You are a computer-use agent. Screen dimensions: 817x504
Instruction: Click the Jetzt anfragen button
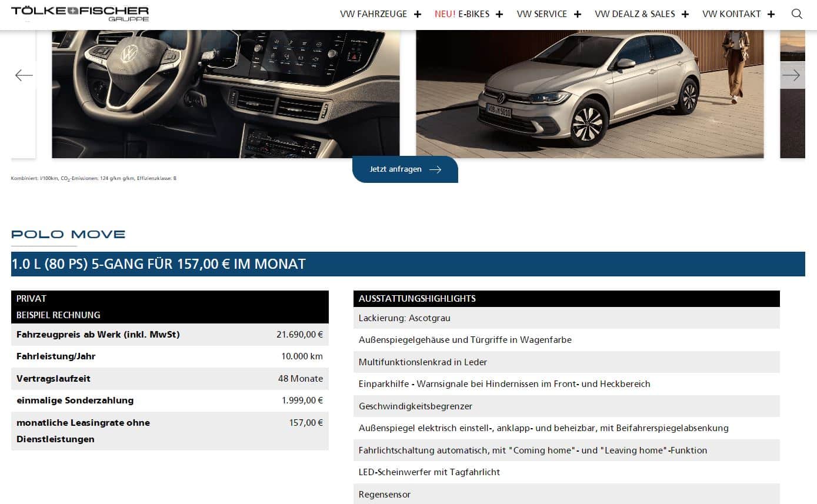405,169
